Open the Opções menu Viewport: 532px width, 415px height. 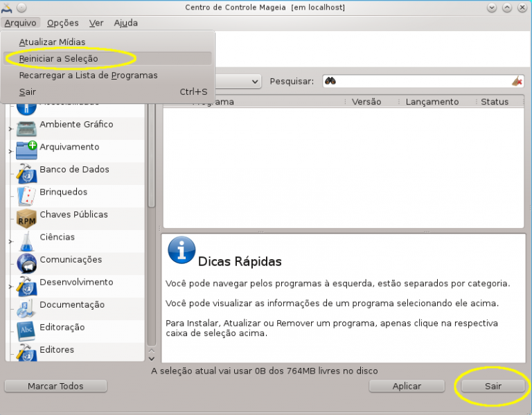(x=63, y=23)
